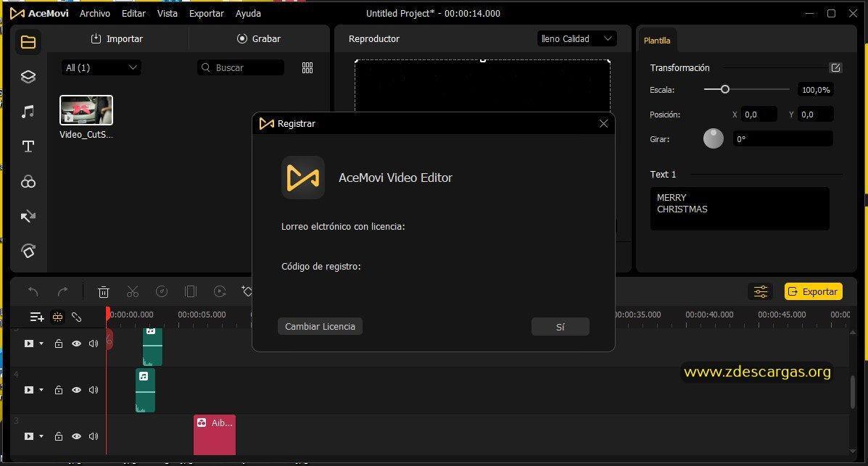Select the red Aib... clip on track 3
The width and height of the screenshot is (868, 466).
pos(215,435)
